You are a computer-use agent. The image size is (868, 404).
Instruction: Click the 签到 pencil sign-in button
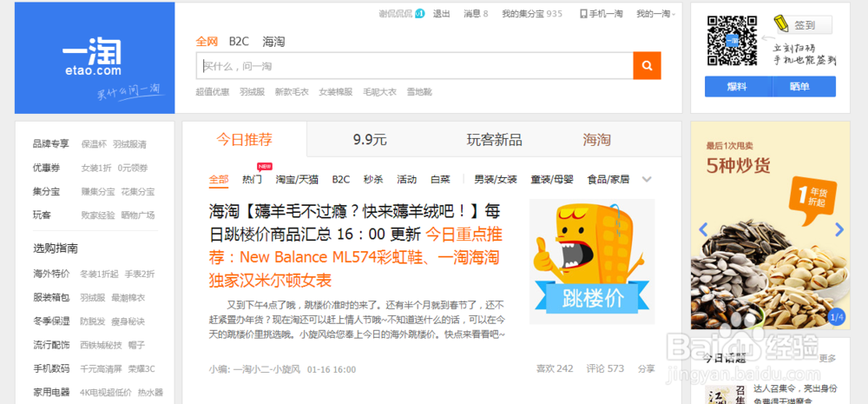tap(805, 25)
